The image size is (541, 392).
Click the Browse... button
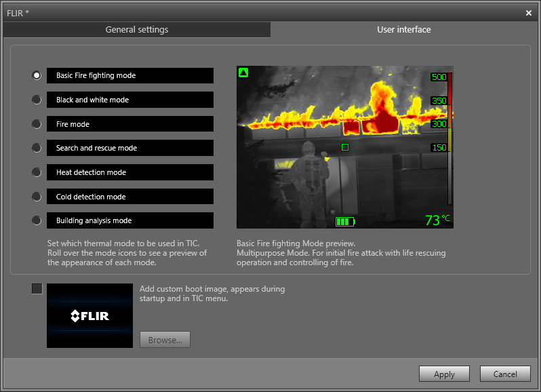click(x=165, y=340)
